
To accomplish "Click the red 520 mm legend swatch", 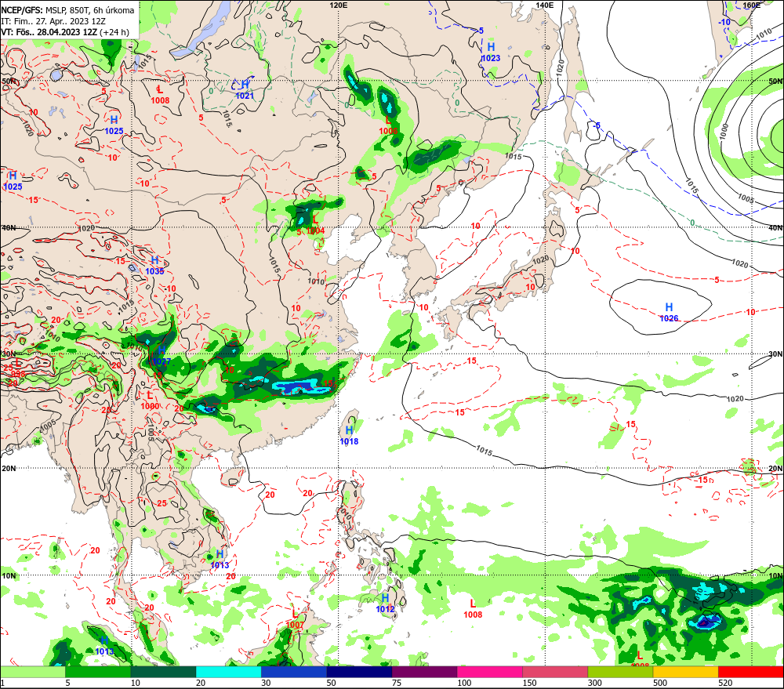I will coord(751,672).
